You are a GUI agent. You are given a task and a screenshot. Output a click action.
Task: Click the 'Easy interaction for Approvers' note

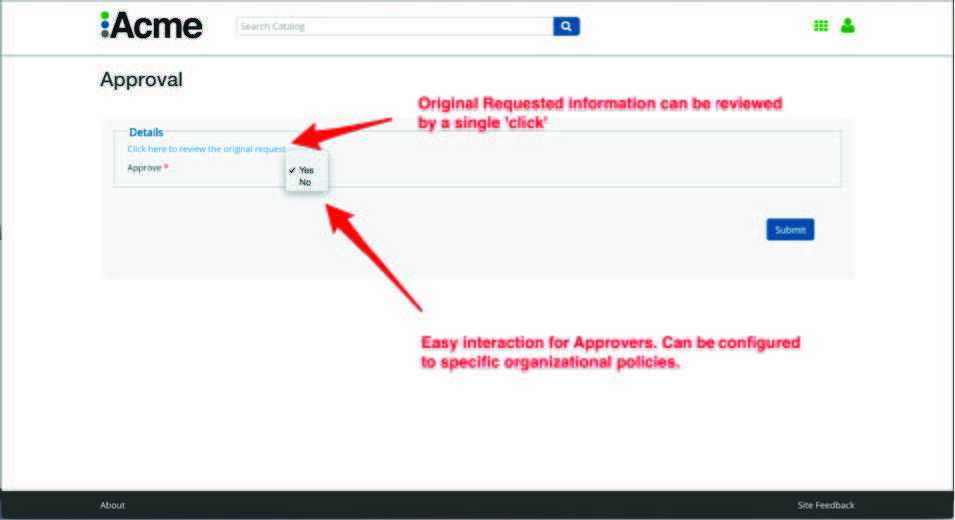tap(610, 353)
